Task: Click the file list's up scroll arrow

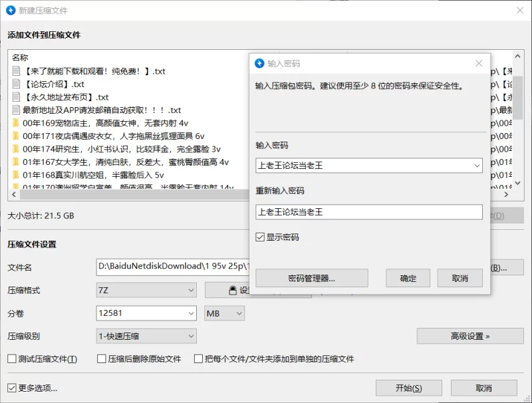Action: 517,56
